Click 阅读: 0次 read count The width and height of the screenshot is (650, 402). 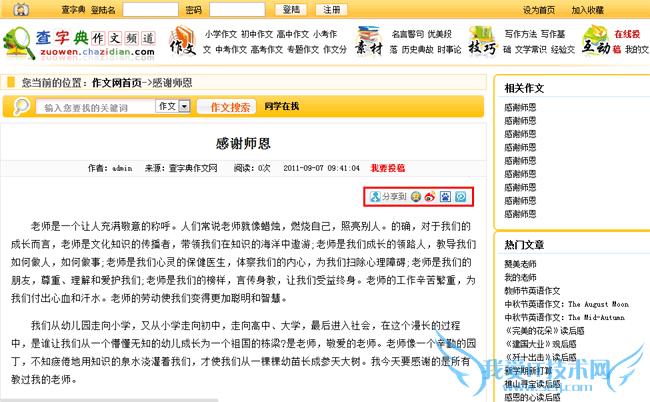252,168
